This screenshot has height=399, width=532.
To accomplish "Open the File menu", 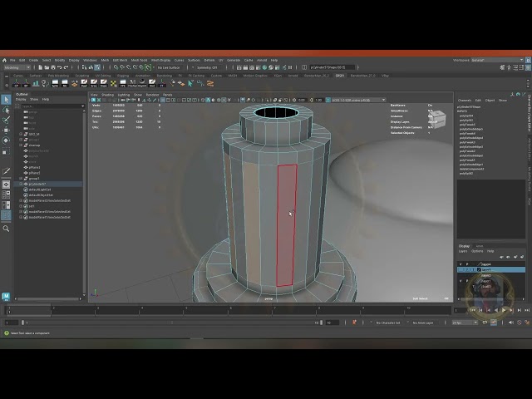I will point(12,60).
